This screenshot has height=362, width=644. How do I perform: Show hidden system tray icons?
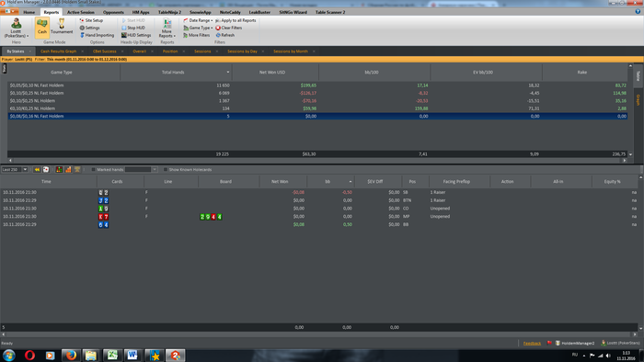click(584, 356)
